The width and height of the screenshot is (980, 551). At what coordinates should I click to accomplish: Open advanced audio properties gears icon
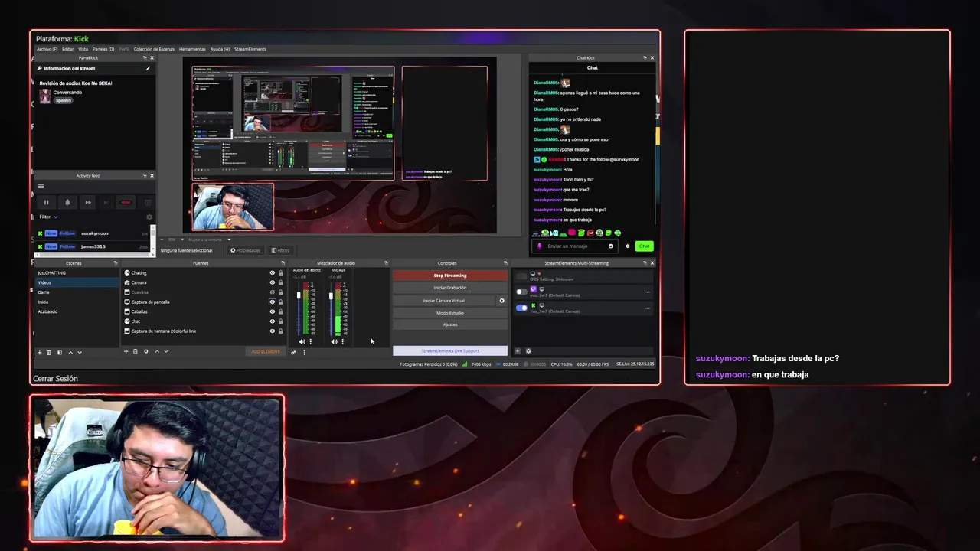(293, 352)
